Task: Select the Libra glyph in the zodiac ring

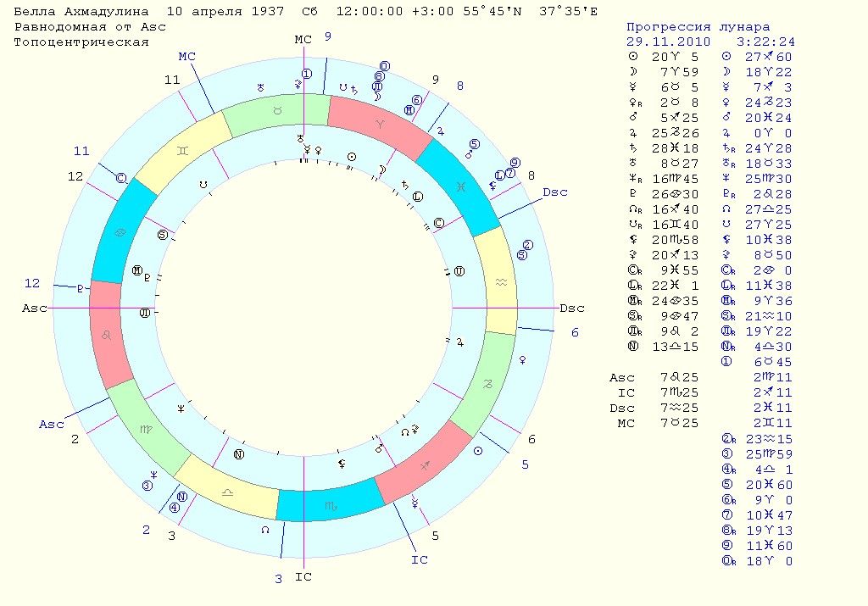Action: pos(227,492)
